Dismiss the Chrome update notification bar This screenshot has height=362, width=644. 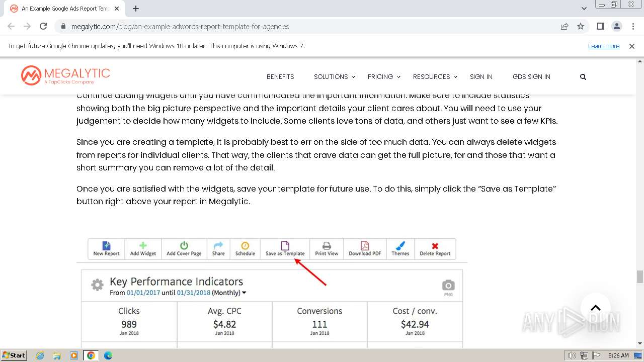click(632, 46)
